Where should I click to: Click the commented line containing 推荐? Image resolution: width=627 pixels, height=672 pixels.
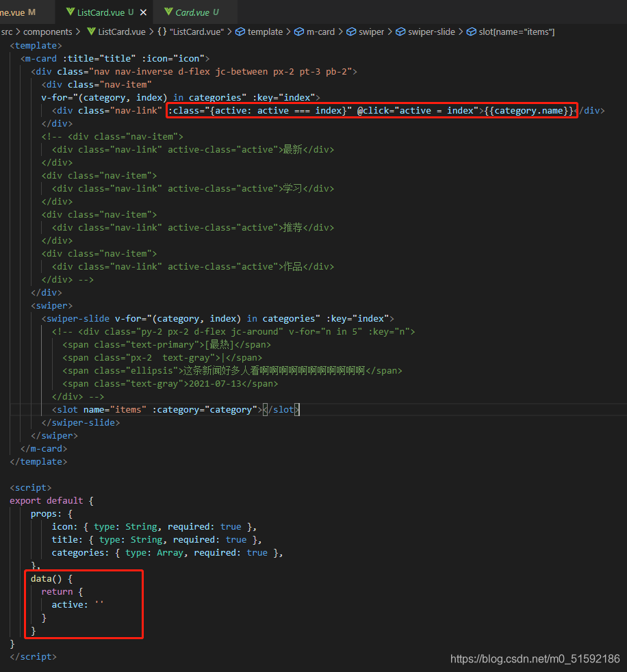tap(193, 228)
